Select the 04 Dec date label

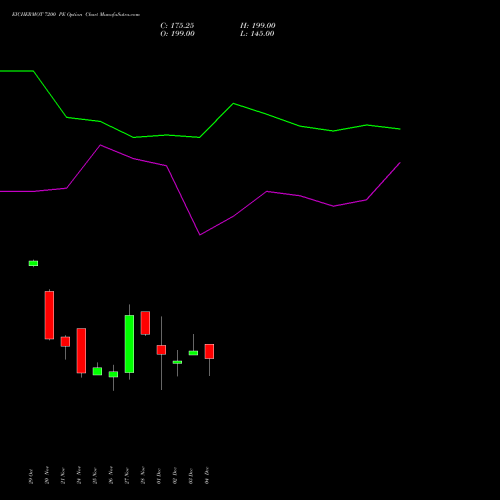207,475
